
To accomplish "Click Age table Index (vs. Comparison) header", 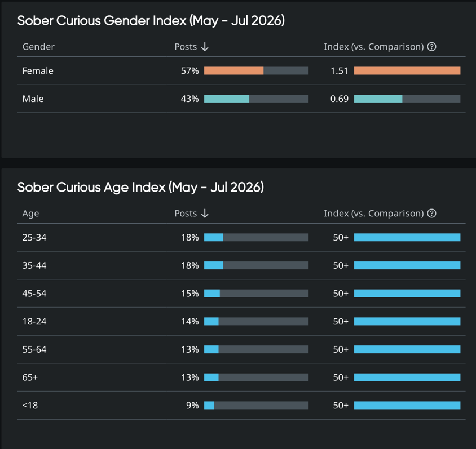I will click(x=374, y=214).
